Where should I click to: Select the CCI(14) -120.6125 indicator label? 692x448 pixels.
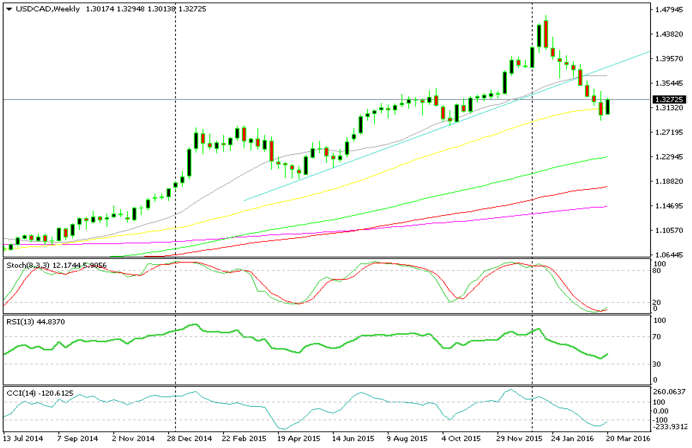[x=40, y=393]
